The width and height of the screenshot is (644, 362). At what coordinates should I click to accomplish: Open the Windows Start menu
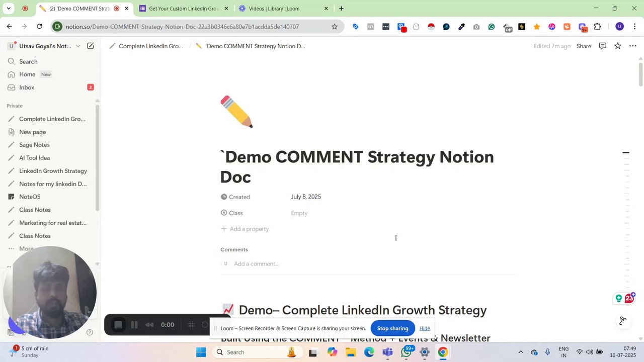(x=201, y=352)
